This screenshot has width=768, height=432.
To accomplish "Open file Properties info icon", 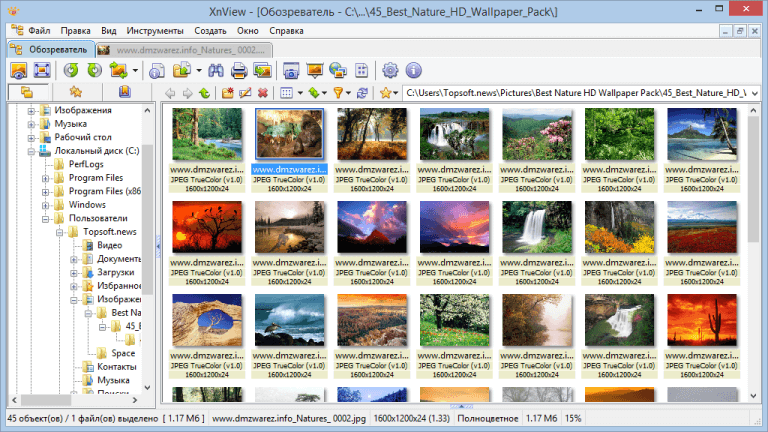I will (157, 71).
